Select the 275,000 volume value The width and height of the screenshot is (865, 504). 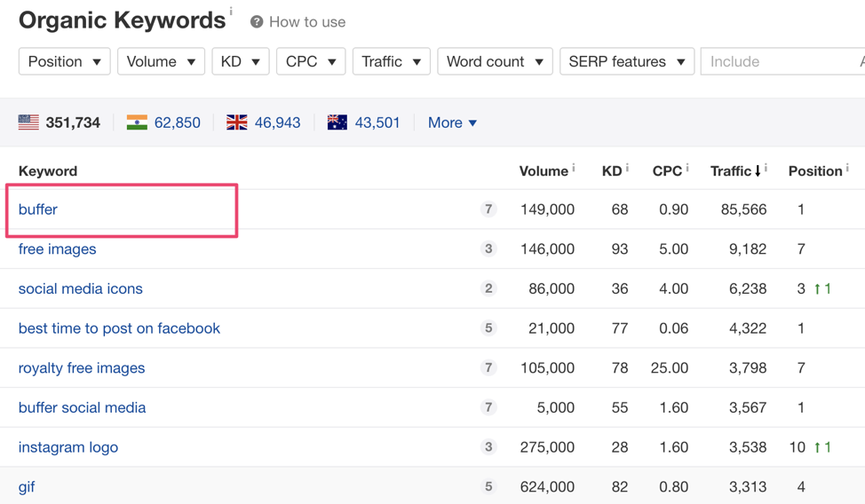point(547,447)
